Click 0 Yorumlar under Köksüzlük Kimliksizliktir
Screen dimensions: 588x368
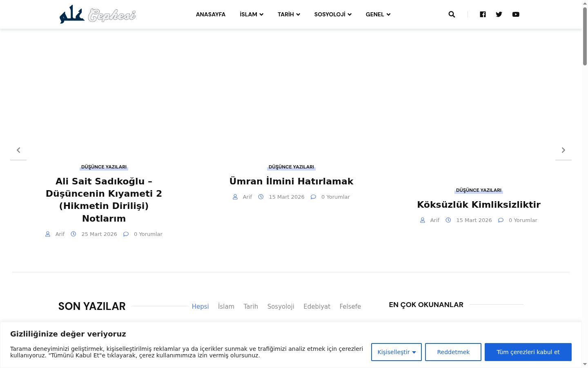pos(523,220)
